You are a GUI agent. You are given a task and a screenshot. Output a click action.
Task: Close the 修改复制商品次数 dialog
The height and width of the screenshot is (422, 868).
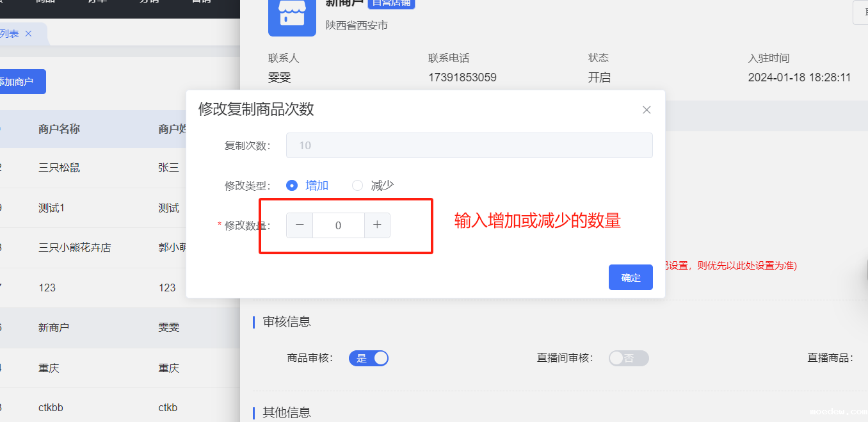click(647, 110)
